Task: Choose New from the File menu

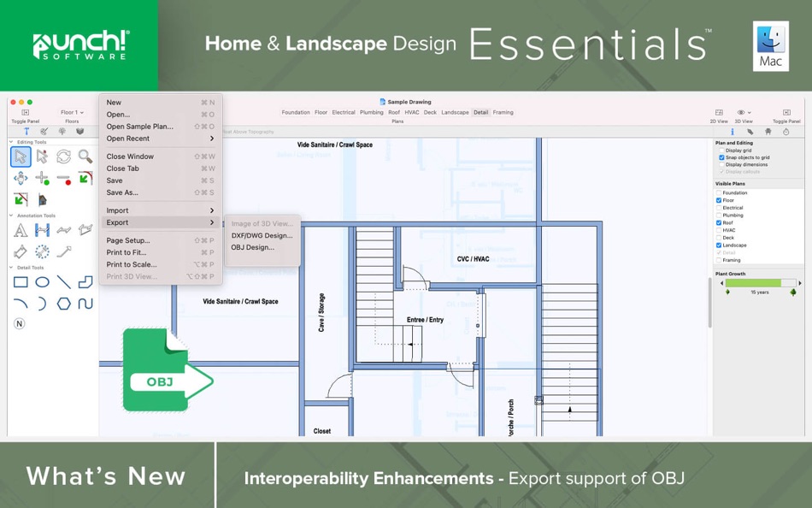Action: coord(161,103)
